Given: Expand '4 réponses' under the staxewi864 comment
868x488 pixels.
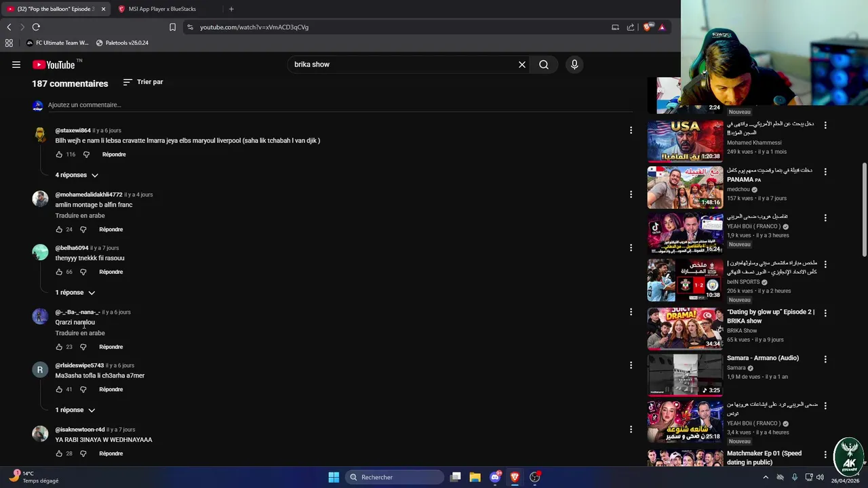Looking at the screenshot, I should [x=77, y=175].
